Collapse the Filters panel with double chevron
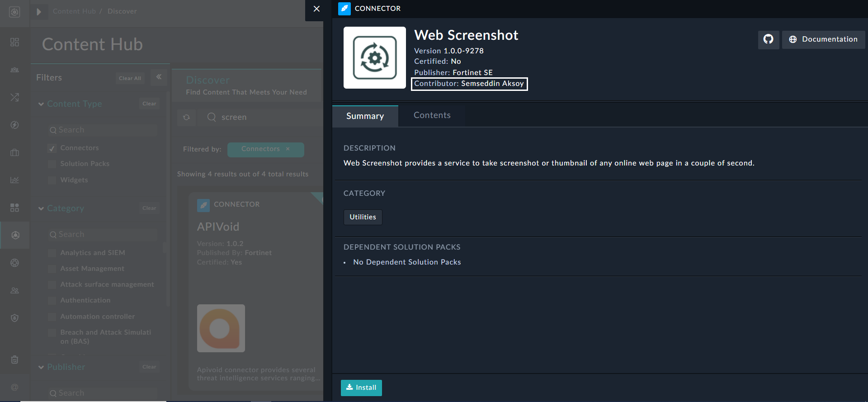 click(x=159, y=77)
